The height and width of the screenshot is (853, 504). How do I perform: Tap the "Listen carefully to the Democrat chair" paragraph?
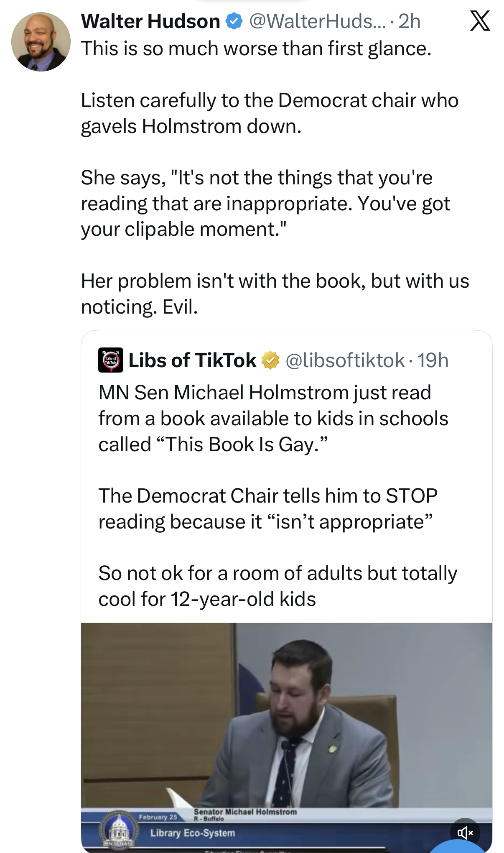point(270,113)
